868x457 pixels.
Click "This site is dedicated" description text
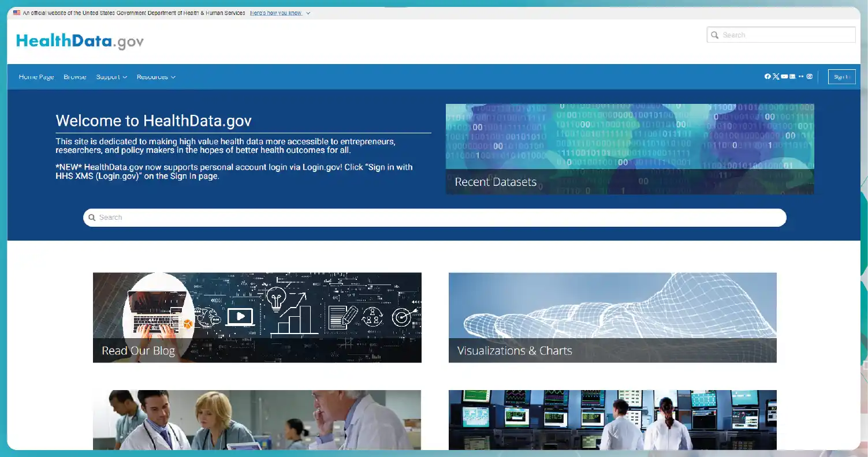[x=226, y=145]
